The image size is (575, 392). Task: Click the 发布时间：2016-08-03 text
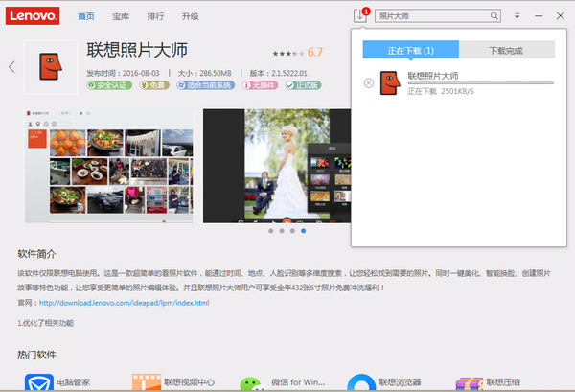coord(123,73)
